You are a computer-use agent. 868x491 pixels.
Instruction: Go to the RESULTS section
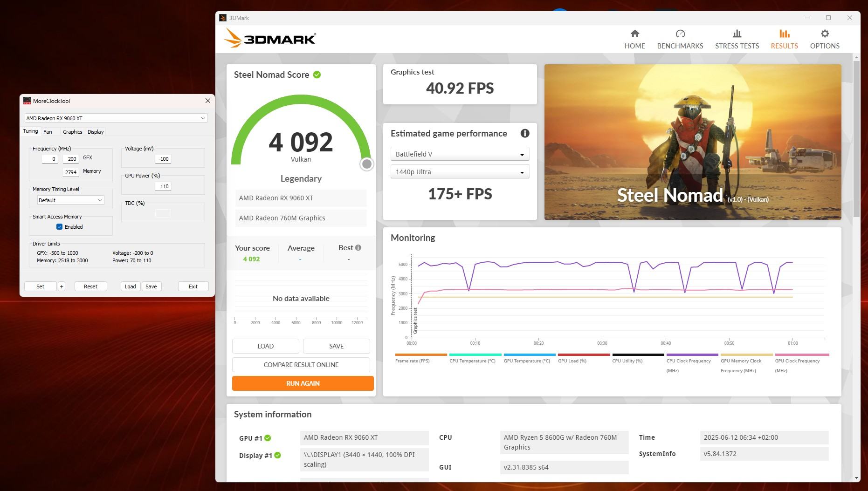[784, 39]
